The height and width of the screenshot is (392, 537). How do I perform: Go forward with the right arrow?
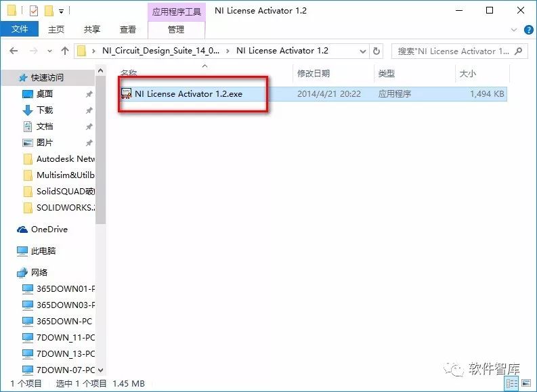(x=34, y=51)
